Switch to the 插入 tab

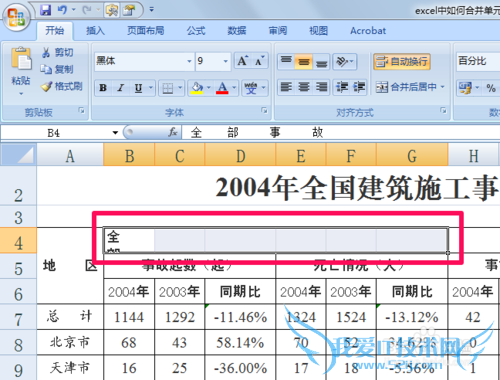pyautogui.click(x=95, y=31)
